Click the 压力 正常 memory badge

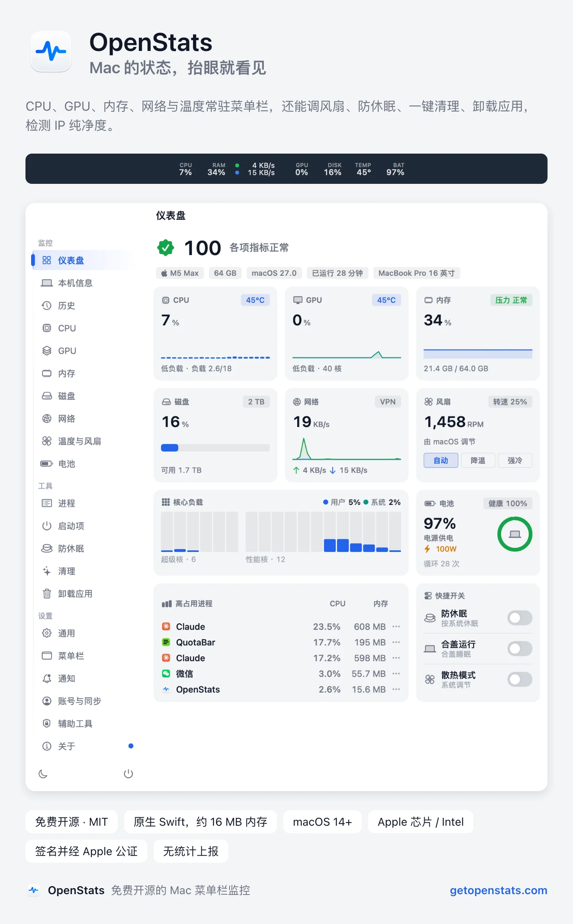(x=511, y=300)
